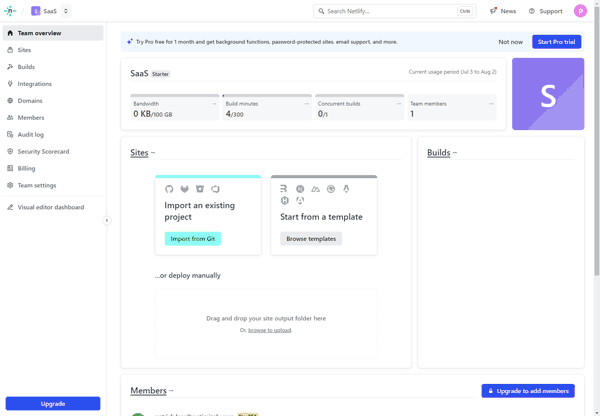Click the Integrations plug icon in sidebar

tap(10, 83)
